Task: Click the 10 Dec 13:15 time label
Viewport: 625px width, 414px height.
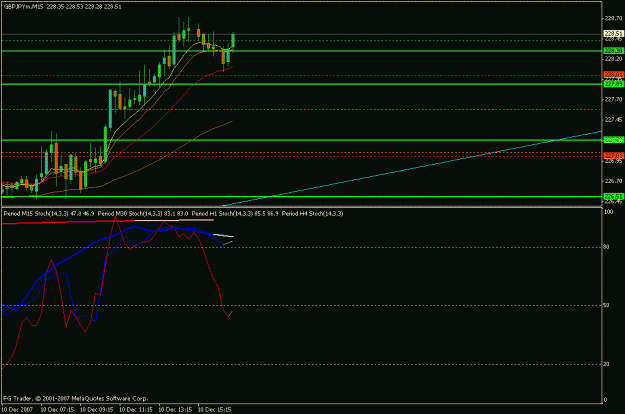Action: coord(175,409)
